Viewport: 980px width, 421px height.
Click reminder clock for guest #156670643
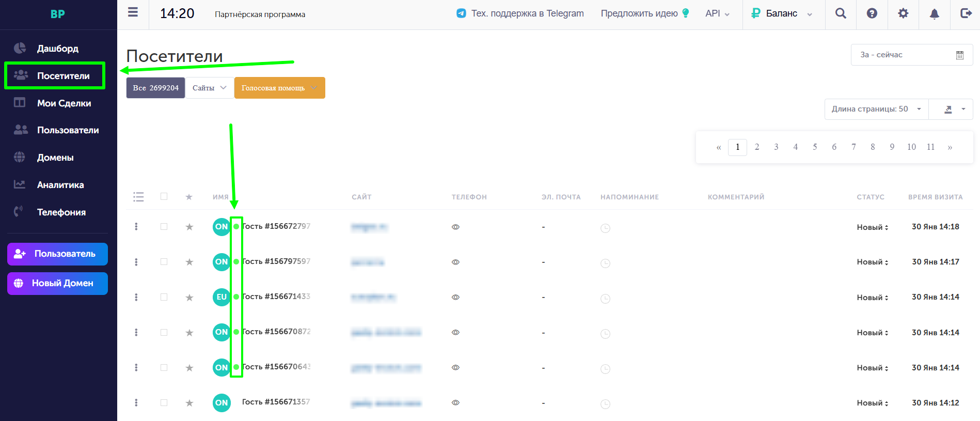(x=605, y=369)
